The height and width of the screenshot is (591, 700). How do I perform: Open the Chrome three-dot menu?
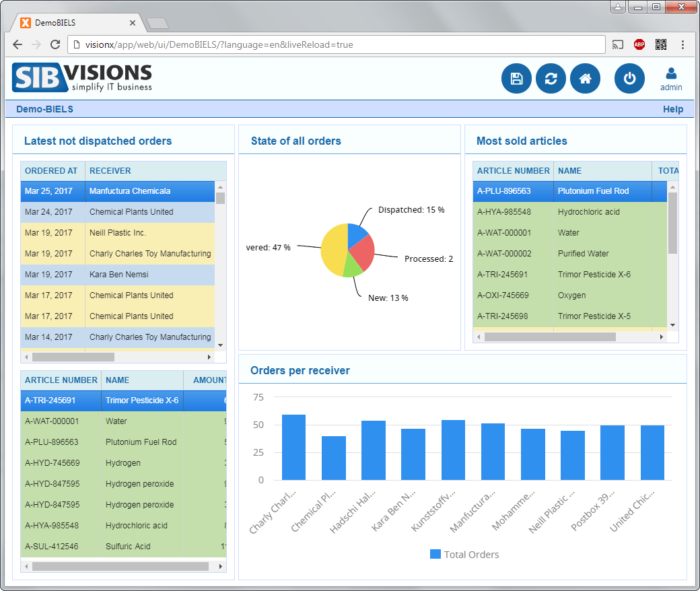tap(682, 44)
